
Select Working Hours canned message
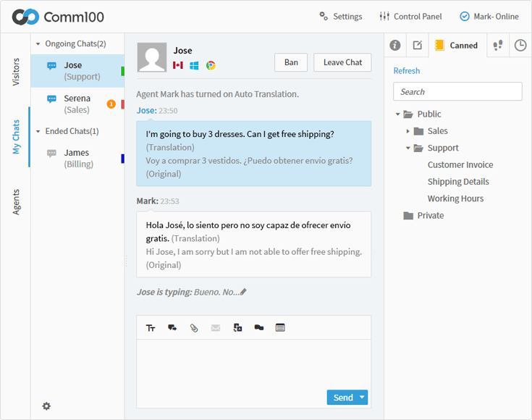click(x=455, y=198)
